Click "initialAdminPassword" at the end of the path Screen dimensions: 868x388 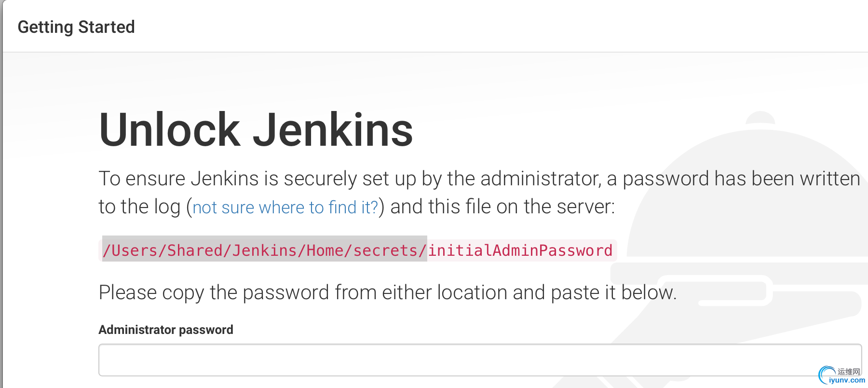coord(520,250)
